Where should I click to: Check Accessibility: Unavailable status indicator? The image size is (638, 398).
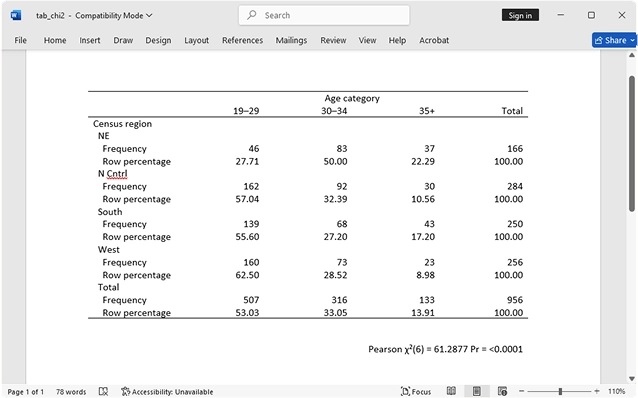[167, 391]
